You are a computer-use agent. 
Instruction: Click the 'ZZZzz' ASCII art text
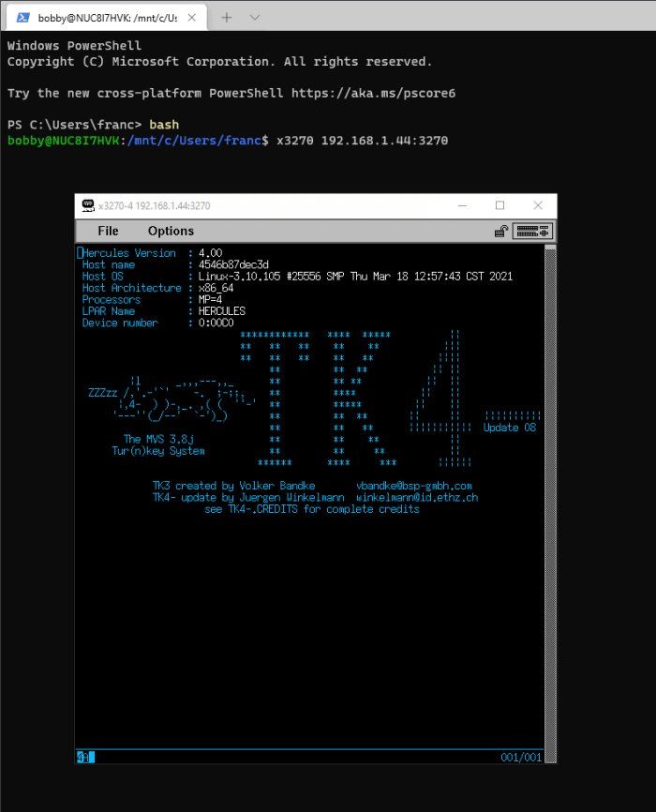pos(103,393)
